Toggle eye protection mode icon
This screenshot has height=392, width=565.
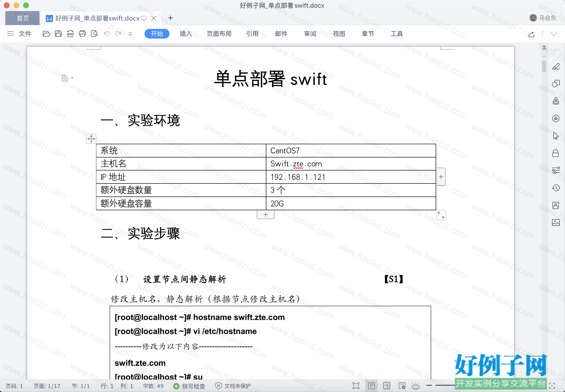[416, 386]
